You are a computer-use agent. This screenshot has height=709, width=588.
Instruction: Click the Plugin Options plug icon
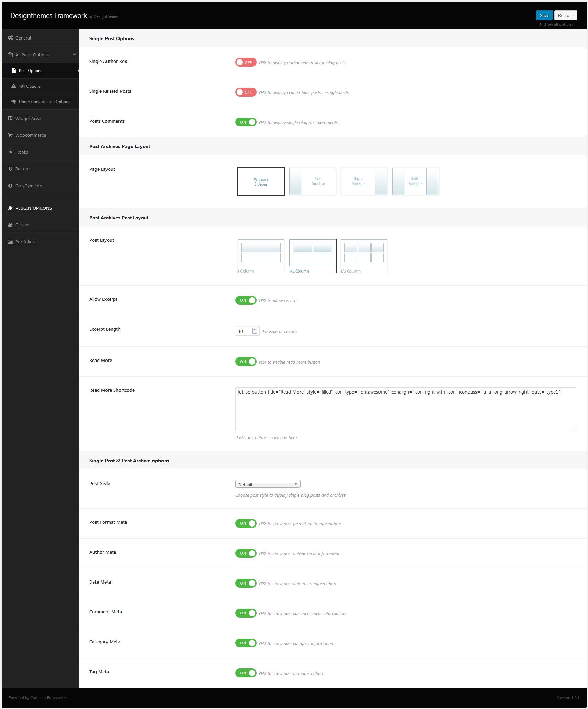point(10,208)
